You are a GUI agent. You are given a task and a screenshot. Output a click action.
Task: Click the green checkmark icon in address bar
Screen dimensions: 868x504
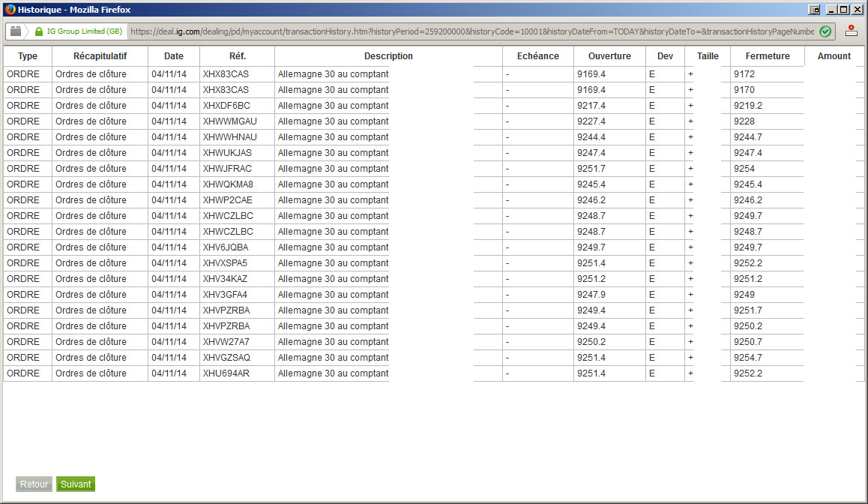coord(825,31)
